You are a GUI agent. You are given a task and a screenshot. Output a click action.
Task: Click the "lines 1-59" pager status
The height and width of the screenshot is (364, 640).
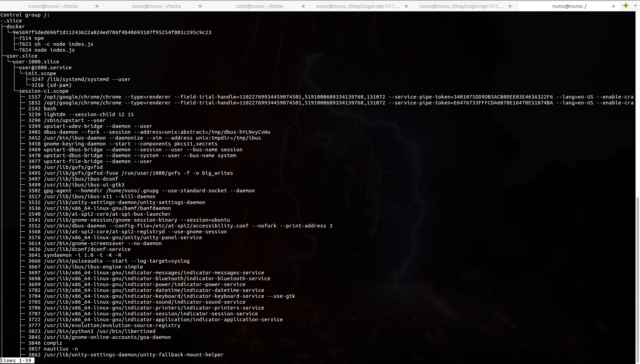16,361
